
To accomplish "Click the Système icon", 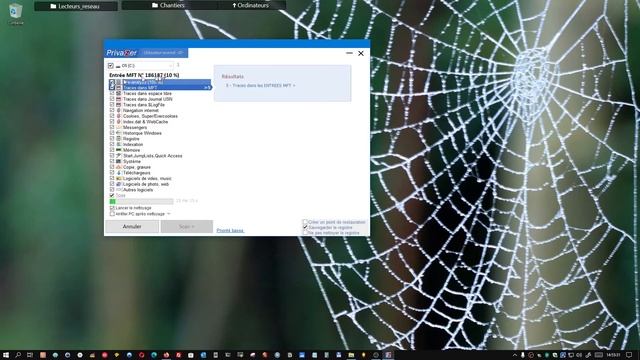I will (x=119, y=162).
